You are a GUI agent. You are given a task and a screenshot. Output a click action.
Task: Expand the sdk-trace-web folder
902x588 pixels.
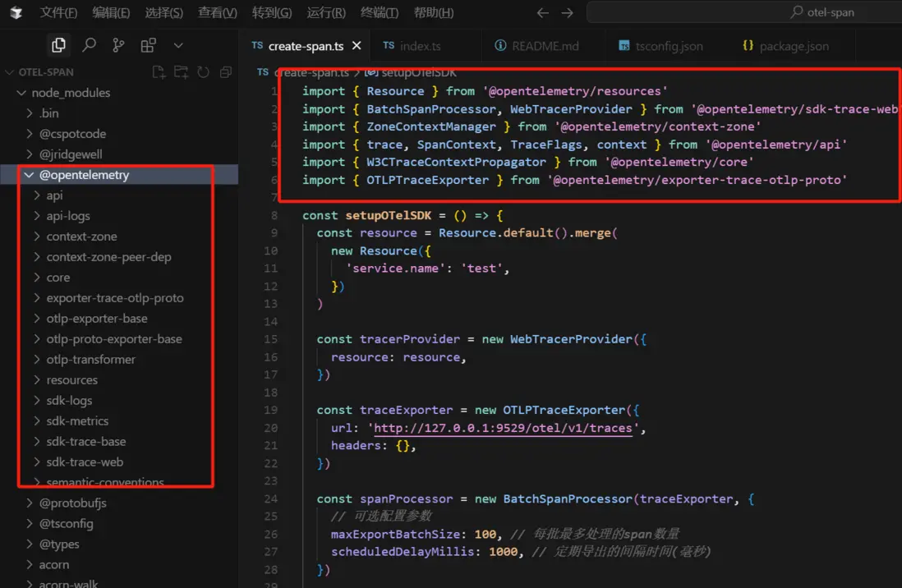pos(85,462)
